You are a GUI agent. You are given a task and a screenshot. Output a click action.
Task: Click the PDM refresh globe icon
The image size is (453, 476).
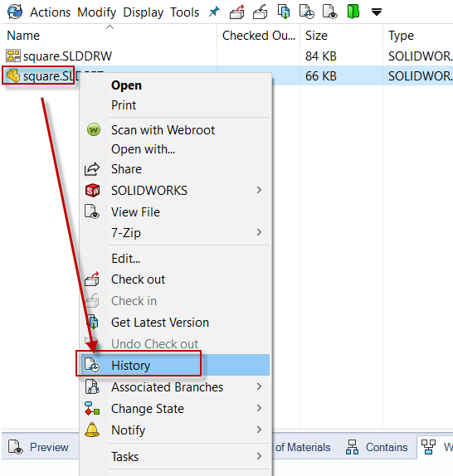15,12
